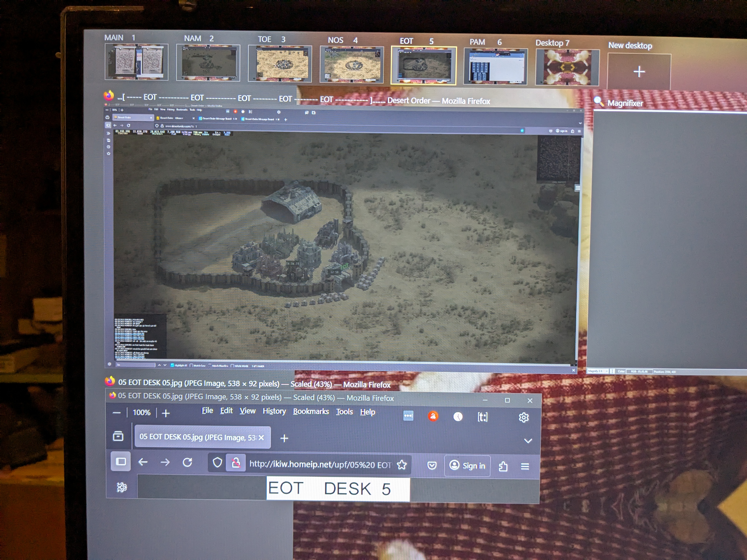Switch to the NOS 4 virtual desktop
Screen dimensions: 747x560
tap(352, 65)
